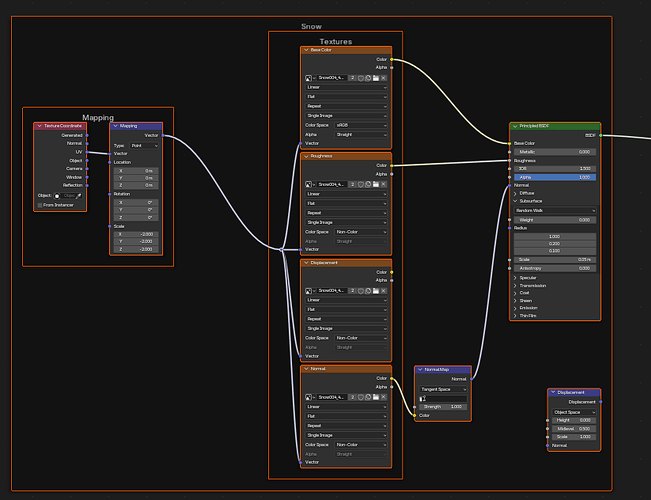Viewport: 651px width, 500px height.
Task: Expand the Coat panel
Action: [515, 293]
